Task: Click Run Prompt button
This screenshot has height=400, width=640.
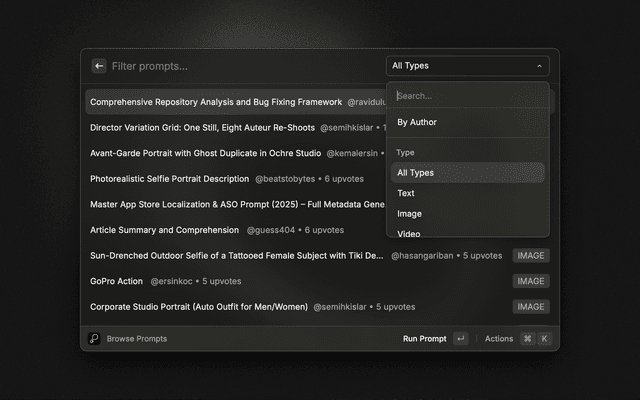Action: [424, 339]
